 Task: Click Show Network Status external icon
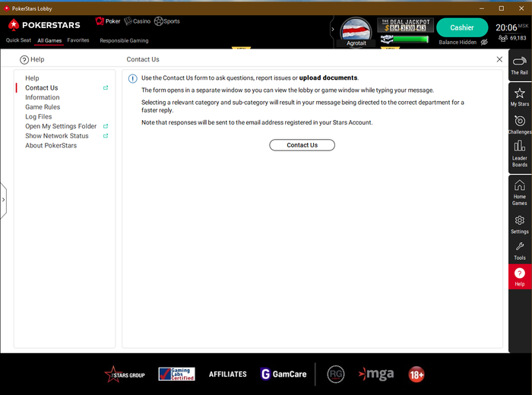(x=106, y=136)
